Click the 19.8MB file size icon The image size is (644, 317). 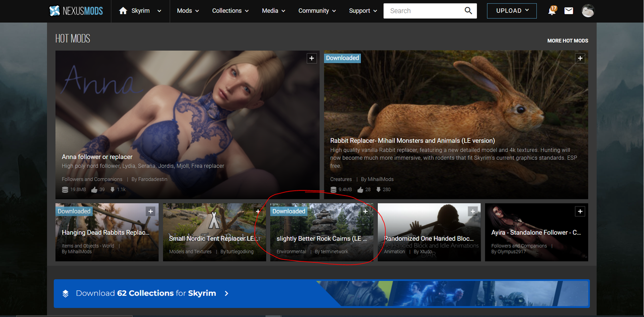coord(65,189)
